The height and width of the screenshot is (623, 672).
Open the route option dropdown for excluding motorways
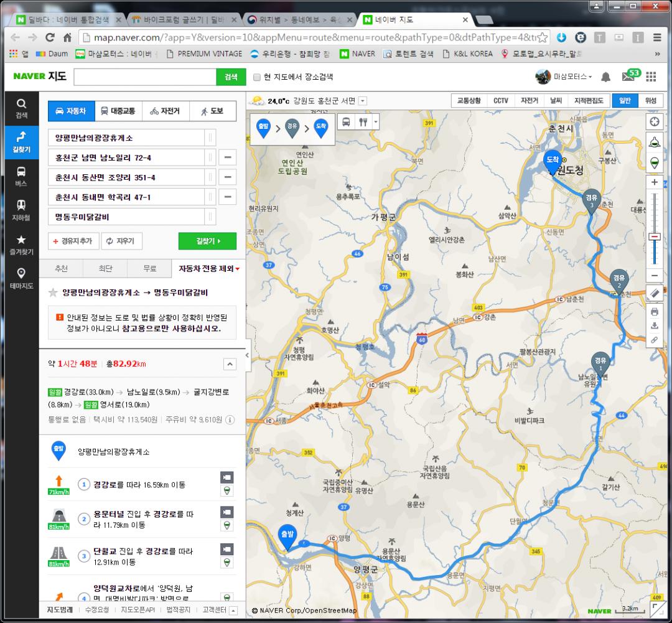pos(208,269)
